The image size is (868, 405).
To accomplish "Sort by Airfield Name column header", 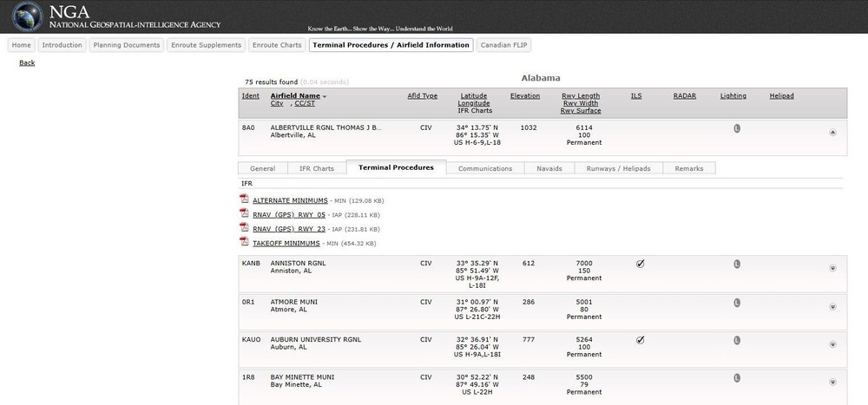I will pos(295,96).
